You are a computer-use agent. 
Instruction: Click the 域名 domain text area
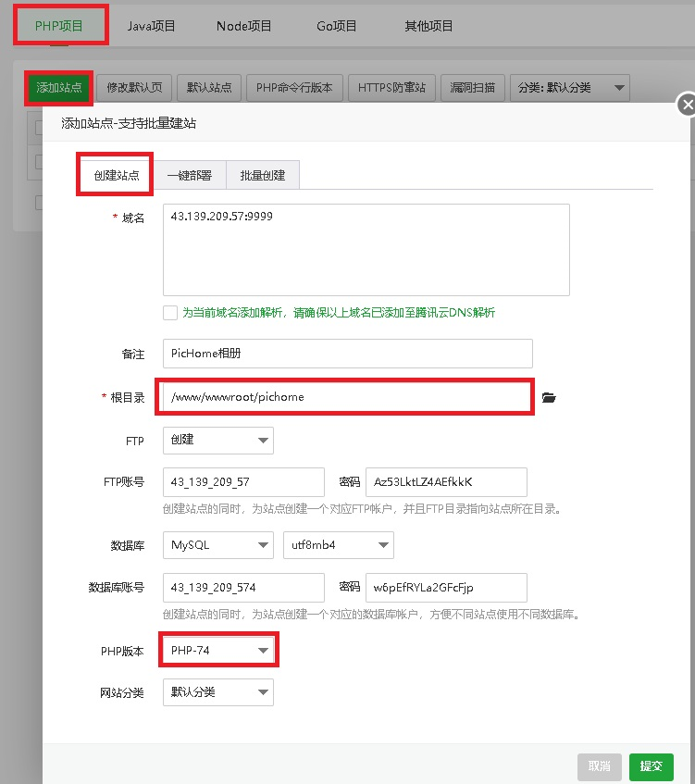coord(366,250)
